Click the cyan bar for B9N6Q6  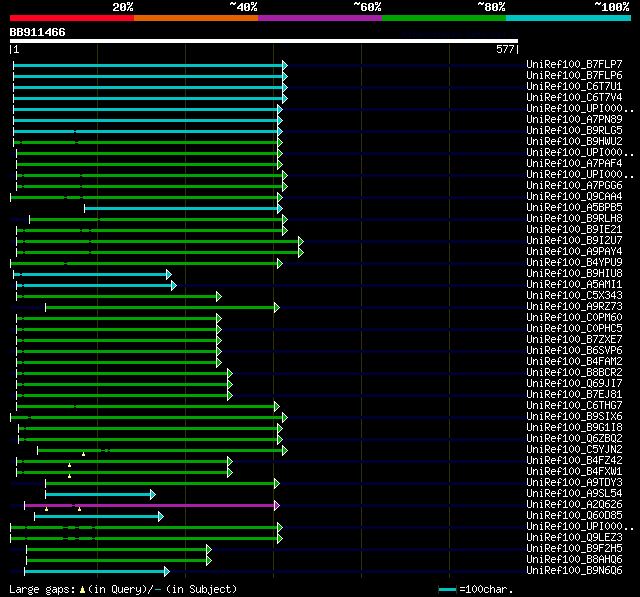click(97, 571)
